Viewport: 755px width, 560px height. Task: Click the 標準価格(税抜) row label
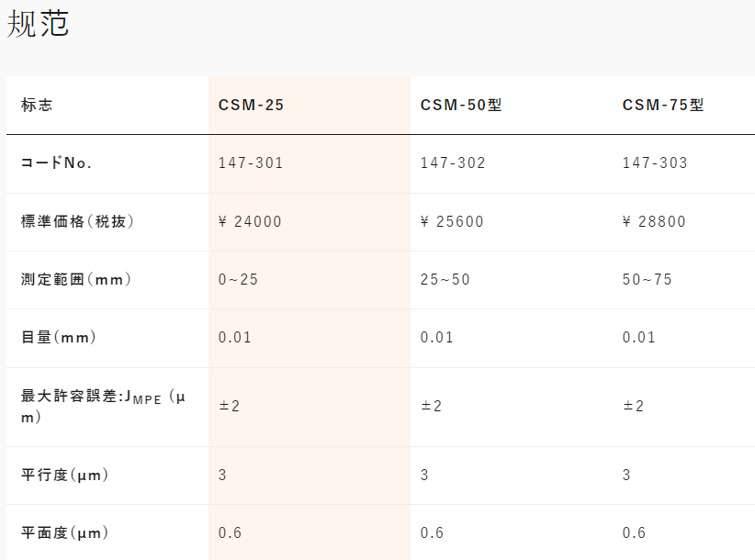(77, 221)
